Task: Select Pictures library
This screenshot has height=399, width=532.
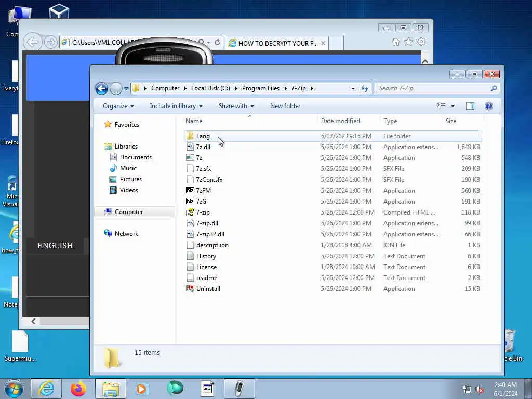Action: 126,179
